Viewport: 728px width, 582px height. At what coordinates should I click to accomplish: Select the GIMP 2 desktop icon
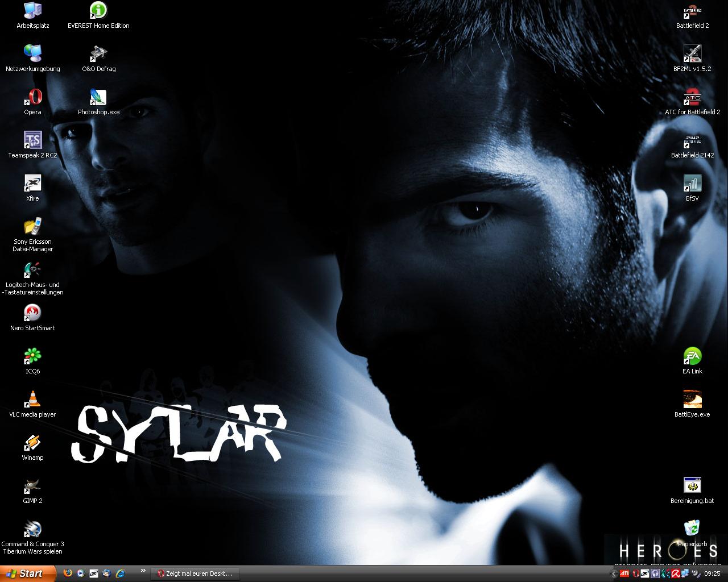(32, 490)
